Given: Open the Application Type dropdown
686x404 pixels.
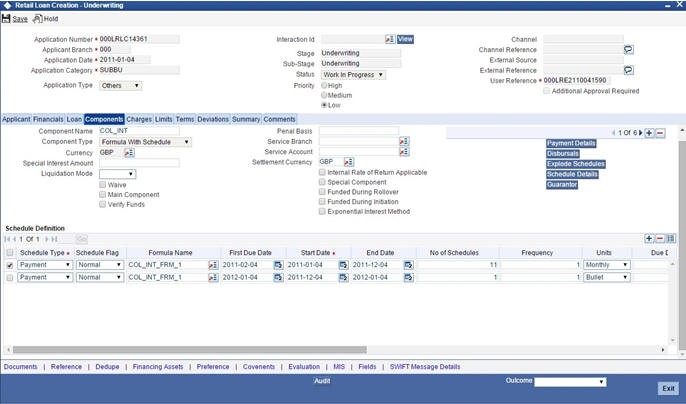Looking at the screenshot, I should pos(120,86).
